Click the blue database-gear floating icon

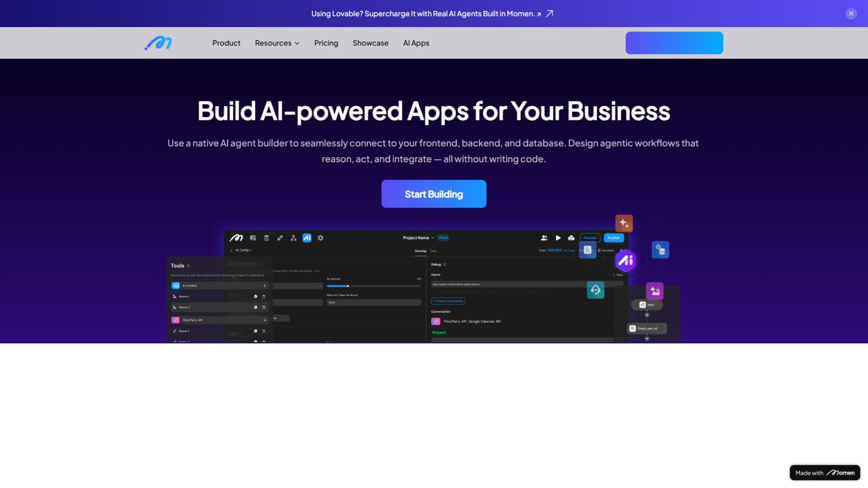[660, 250]
